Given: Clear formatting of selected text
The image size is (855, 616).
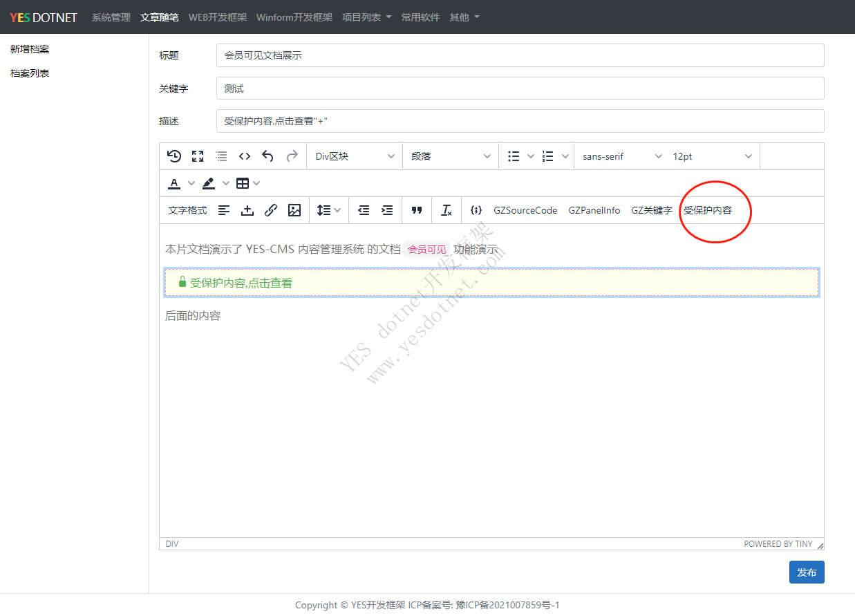Looking at the screenshot, I should pyautogui.click(x=447, y=210).
